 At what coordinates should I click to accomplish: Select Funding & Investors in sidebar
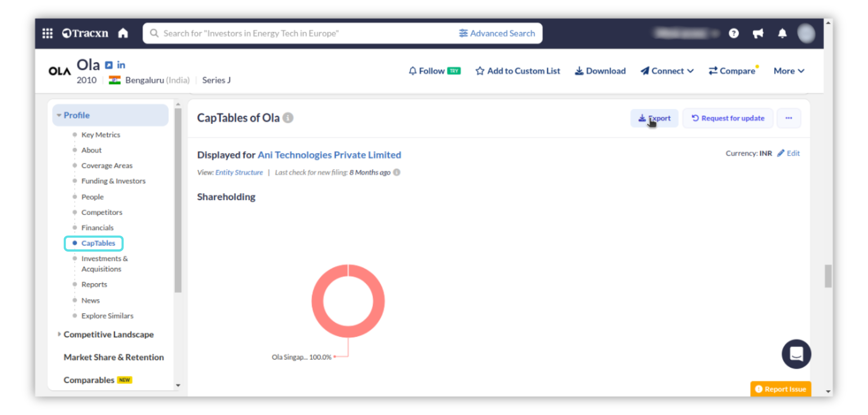coord(113,181)
